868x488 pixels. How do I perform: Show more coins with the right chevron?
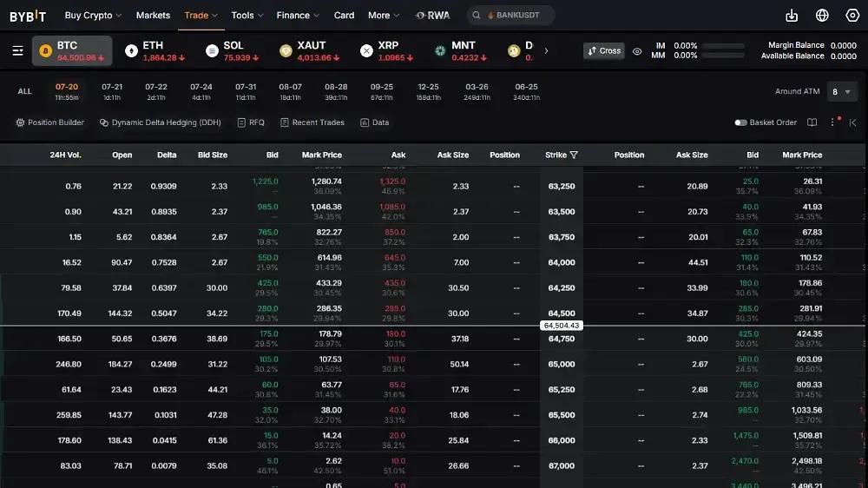[x=546, y=51]
